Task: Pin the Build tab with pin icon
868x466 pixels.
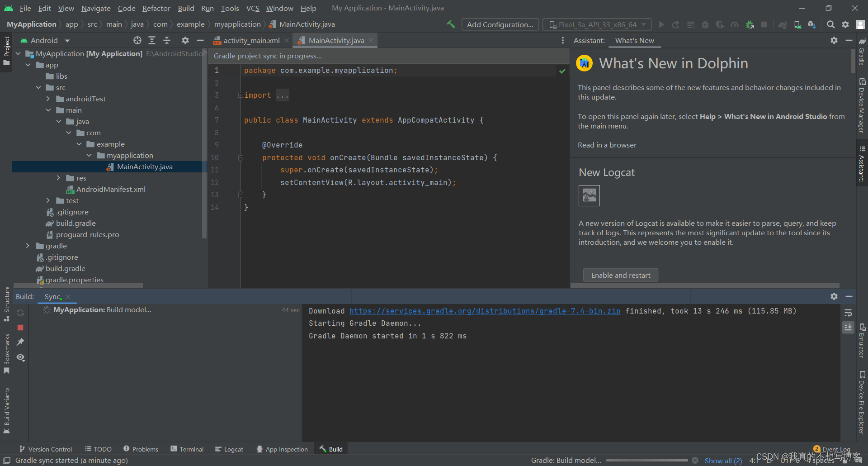Action: [20, 342]
